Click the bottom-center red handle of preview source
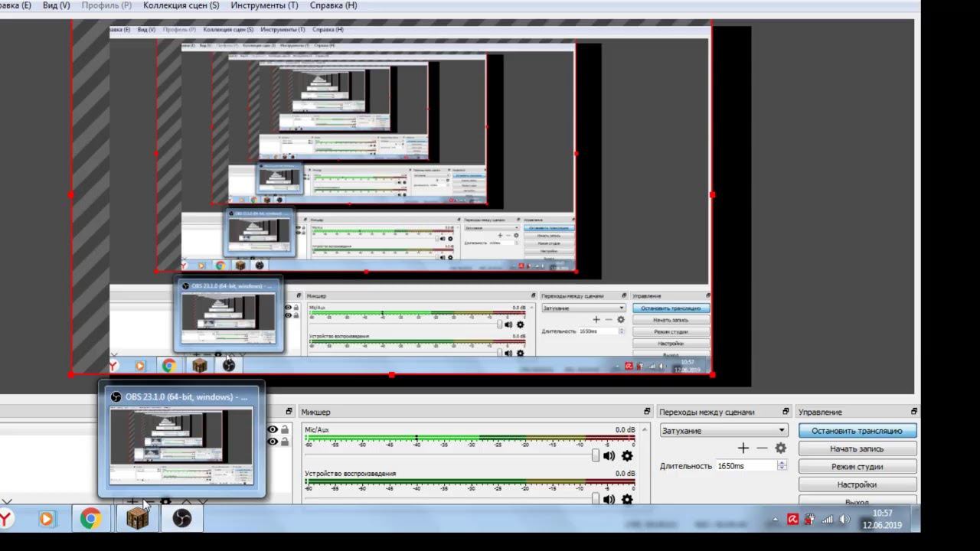Image resolution: width=980 pixels, height=551 pixels. (392, 375)
